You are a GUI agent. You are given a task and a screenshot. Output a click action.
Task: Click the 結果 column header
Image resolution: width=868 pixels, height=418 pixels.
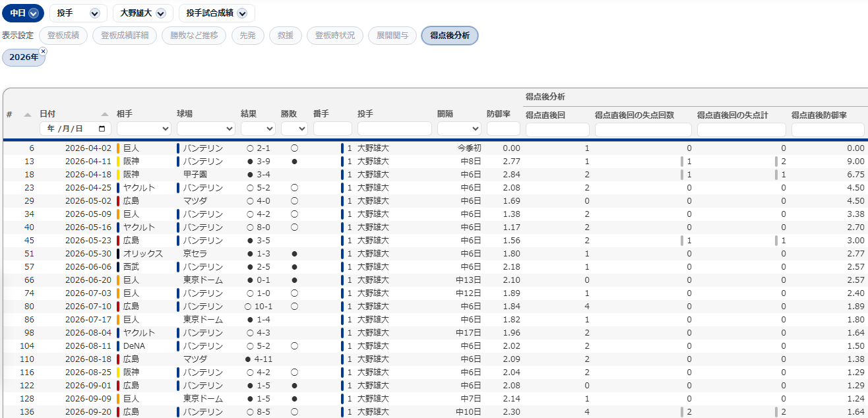[x=249, y=113]
